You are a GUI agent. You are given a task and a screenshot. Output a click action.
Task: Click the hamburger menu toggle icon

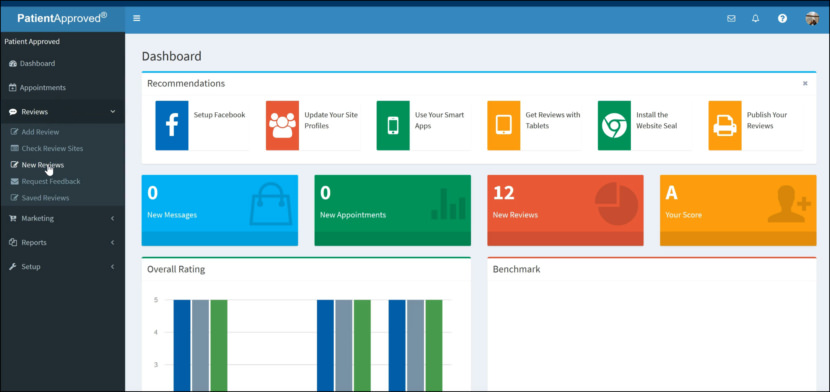point(137,19)
